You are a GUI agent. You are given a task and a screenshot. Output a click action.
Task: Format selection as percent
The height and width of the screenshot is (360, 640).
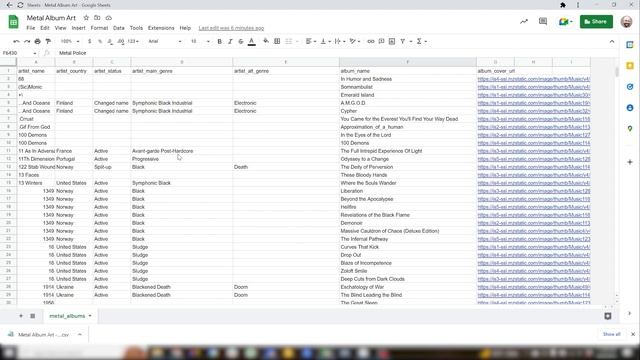click(100, 41)
